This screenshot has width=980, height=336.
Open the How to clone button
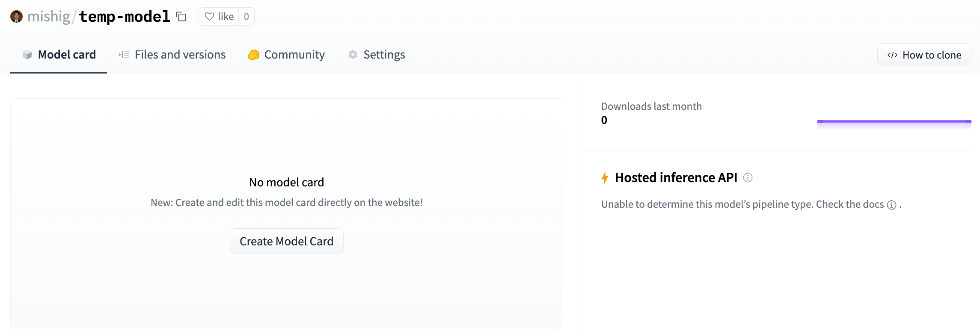[924, 55]
